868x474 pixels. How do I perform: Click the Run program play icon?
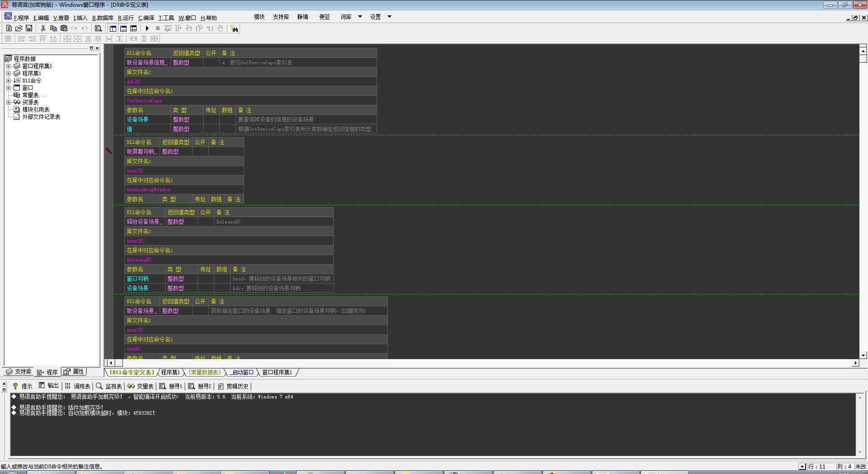[x=147, y=28]
